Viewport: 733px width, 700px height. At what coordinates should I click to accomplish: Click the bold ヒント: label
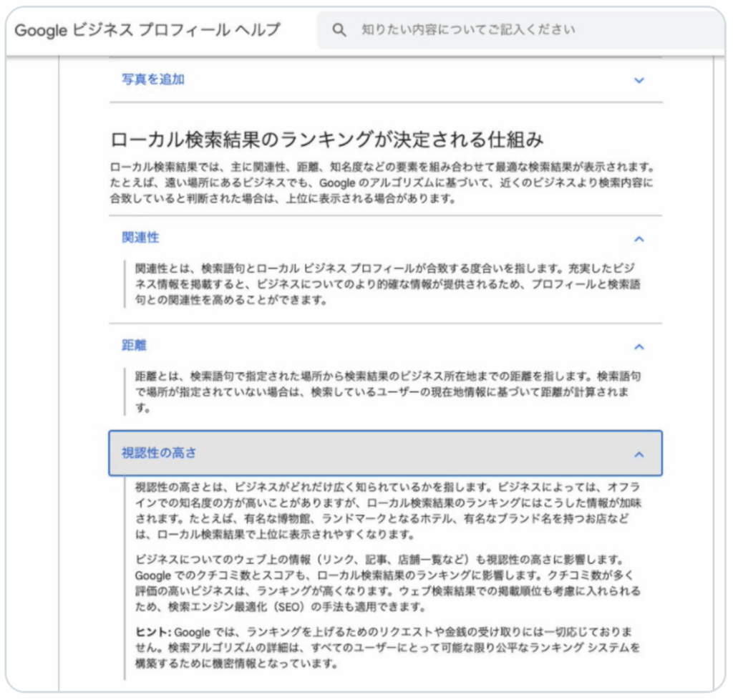point(152,631)
